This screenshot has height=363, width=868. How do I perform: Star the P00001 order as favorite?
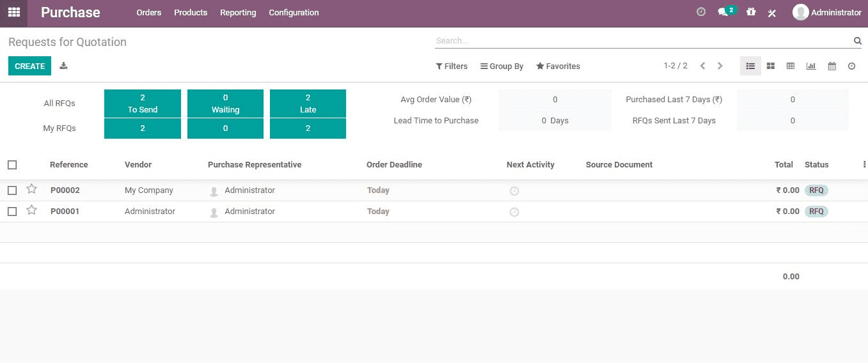(31, 210)
